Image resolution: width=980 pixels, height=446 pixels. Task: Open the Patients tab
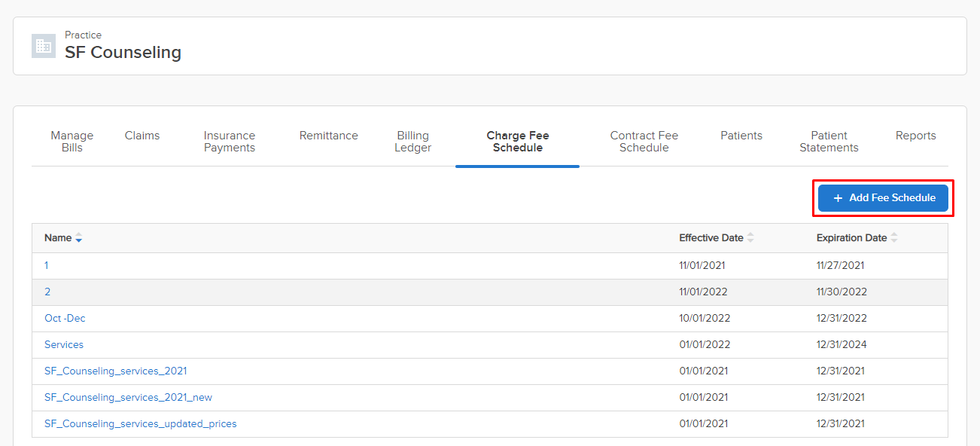[x=741, y=136]
